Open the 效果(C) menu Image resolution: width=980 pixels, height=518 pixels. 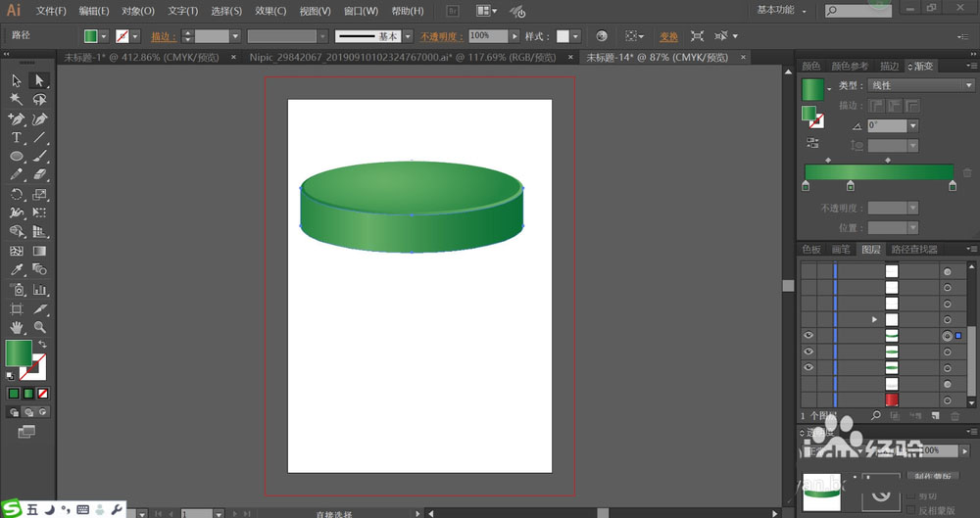pyautogui.click(x=270, y=11)
